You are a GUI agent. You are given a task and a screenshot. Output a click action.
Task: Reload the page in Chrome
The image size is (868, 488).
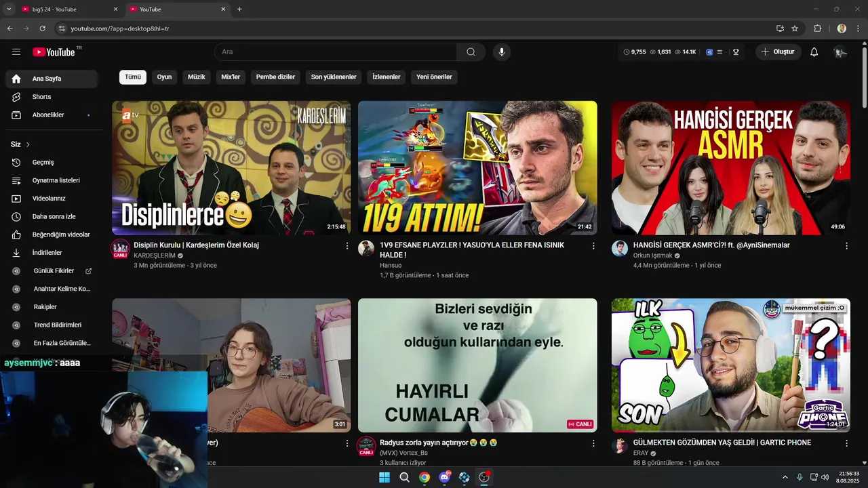(x=42, y=28)
